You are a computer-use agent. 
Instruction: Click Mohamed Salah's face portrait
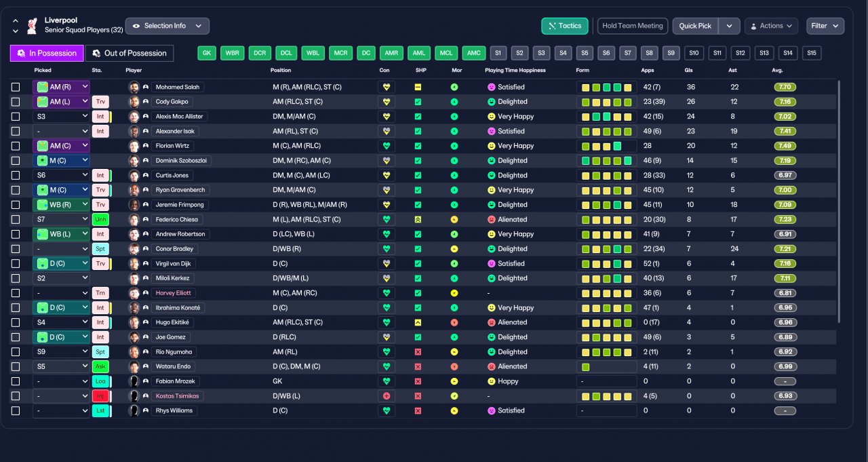(134, 87)
